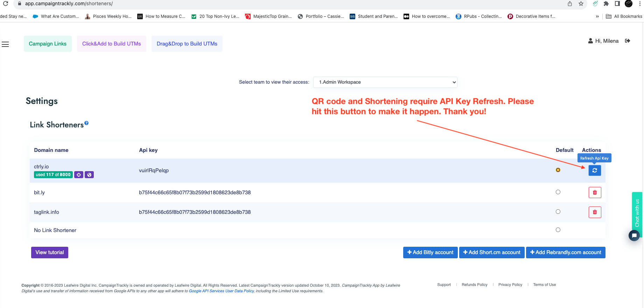Click the 'used 117 of 8000' usage badge
Viewport: 644px width, 308px height.
[53, 175]
